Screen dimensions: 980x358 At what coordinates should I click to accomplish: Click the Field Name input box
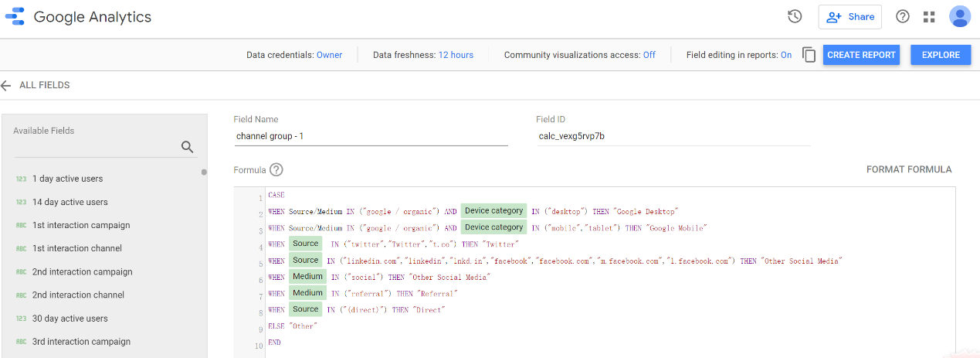point(371,137)
